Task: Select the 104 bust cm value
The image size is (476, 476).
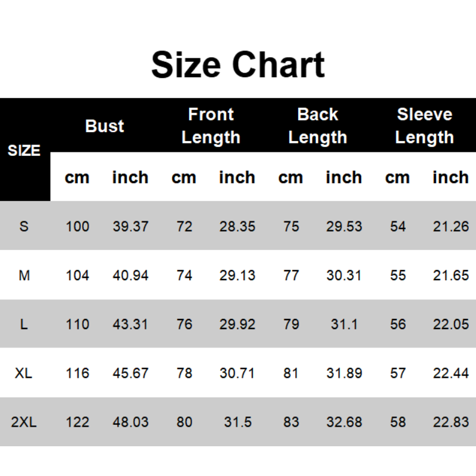Action: (x=77, y=275)
